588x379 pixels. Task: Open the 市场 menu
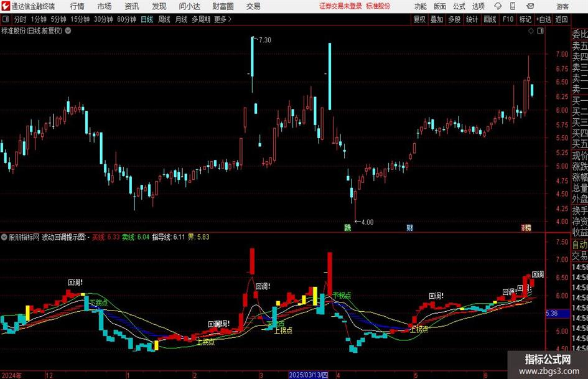(x=105, y=6)
